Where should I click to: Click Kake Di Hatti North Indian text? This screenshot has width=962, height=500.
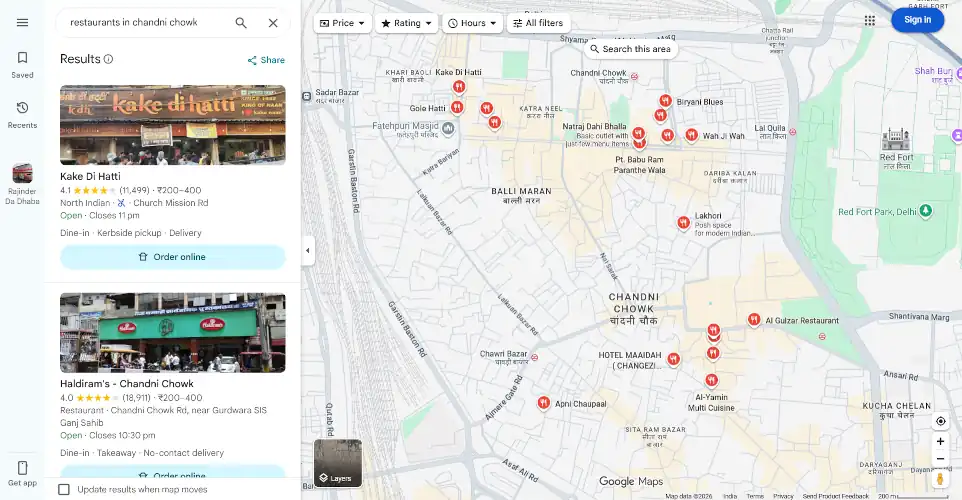coord(85,203)
